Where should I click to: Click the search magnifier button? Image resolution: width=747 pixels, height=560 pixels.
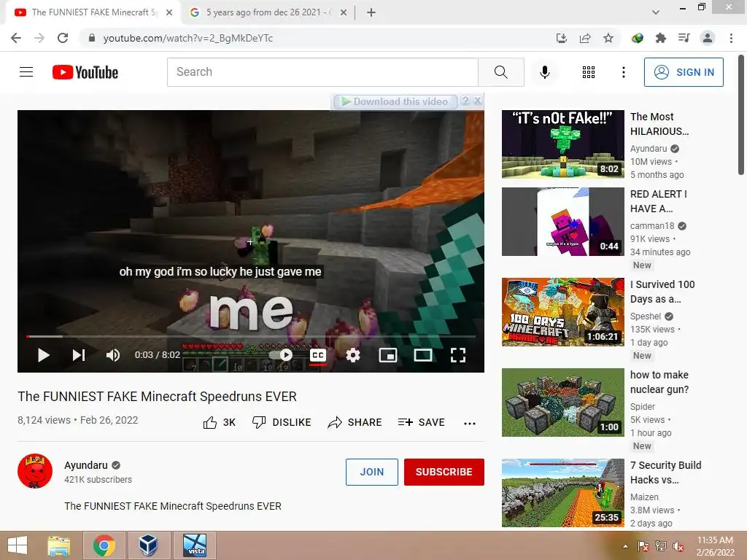pos(500,72)
